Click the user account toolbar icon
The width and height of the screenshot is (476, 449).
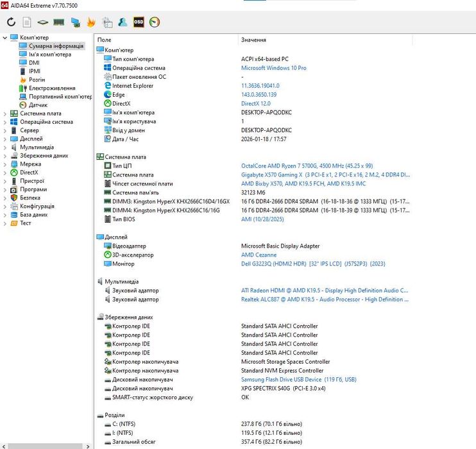point(123,22)
